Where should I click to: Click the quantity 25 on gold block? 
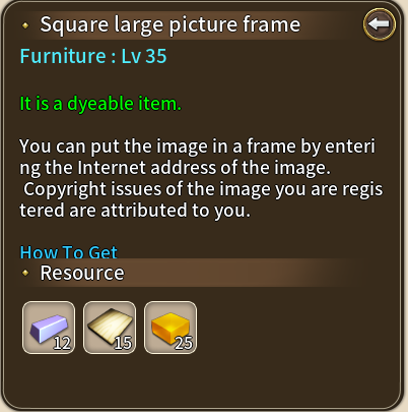click(184, 343)
